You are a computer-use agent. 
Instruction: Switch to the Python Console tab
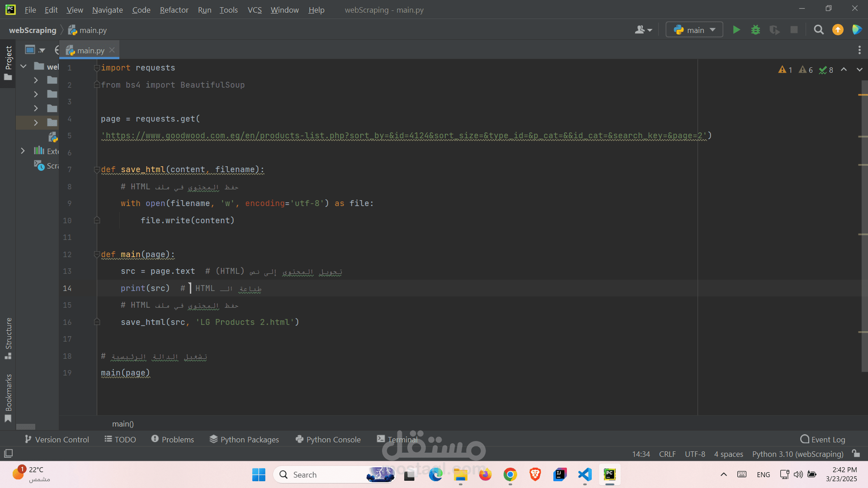coord(328,439)
